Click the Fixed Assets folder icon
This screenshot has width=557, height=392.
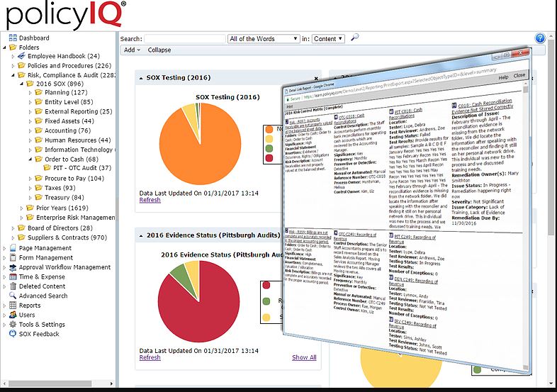(x=39, y=121)
